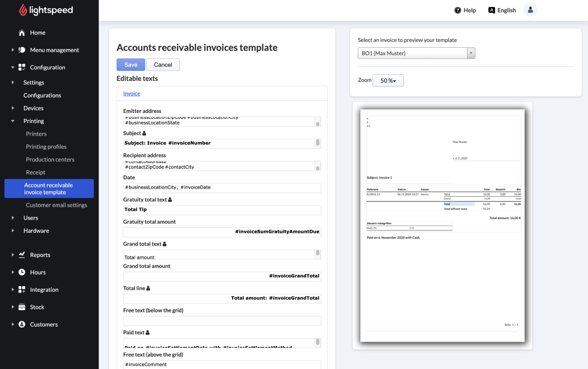
Task: Open the invoice preview selector dropdown
Action: pyautogui.click(x=416, y=53)
